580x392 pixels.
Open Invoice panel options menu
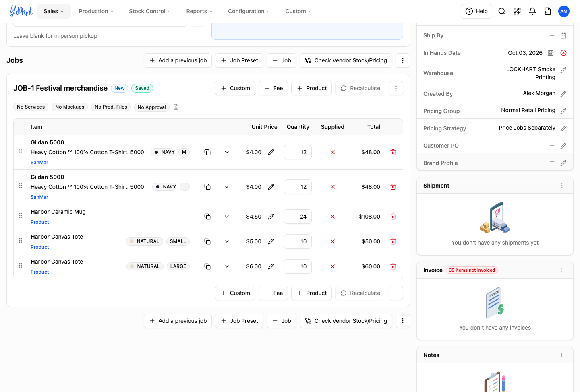pos(562,270)
